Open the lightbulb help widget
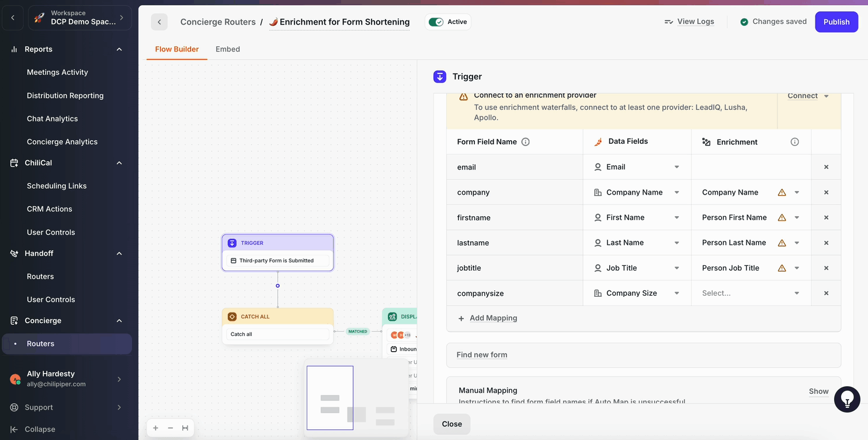 click(847, 400)
